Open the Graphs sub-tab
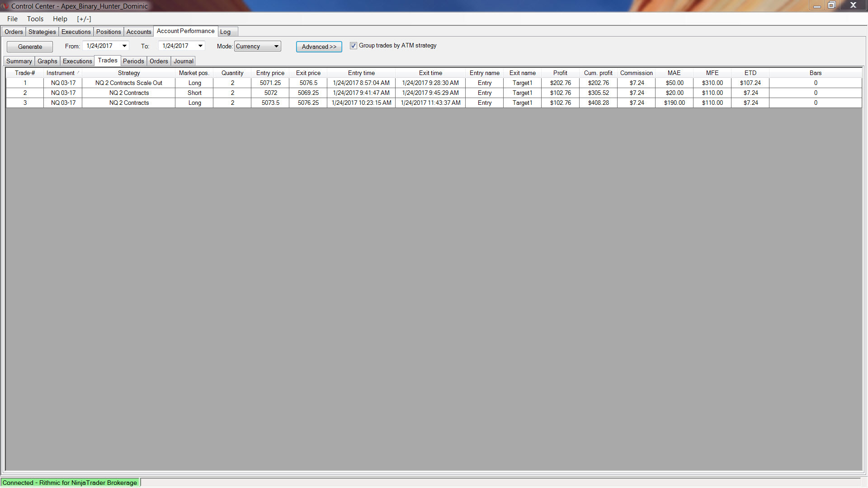This screenshot has width=868, height=488. (47, 61)
